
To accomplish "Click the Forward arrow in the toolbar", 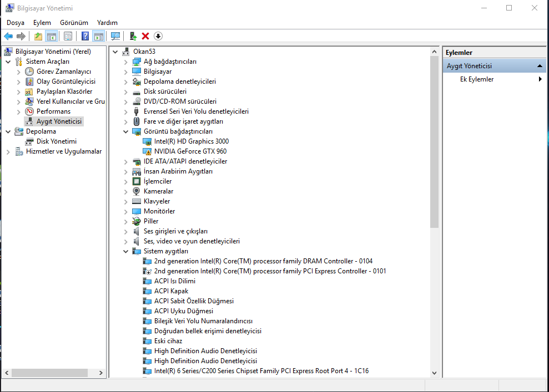I will 21,36.
